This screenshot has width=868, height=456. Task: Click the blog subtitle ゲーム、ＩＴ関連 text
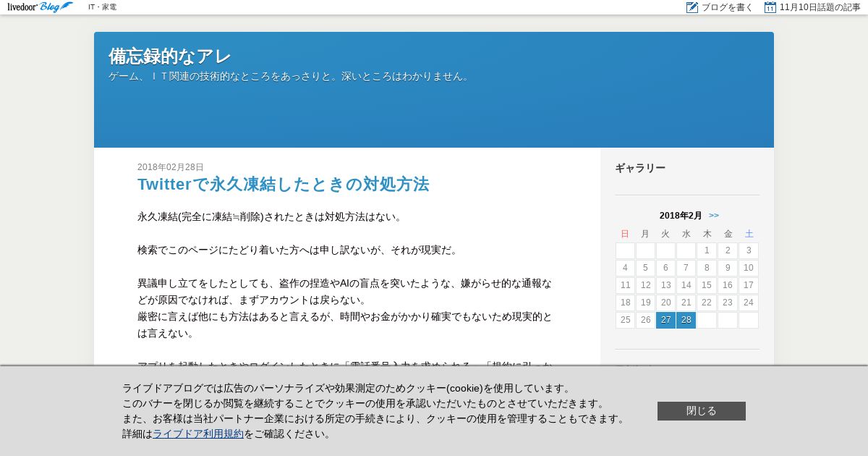tap(289, 76)
